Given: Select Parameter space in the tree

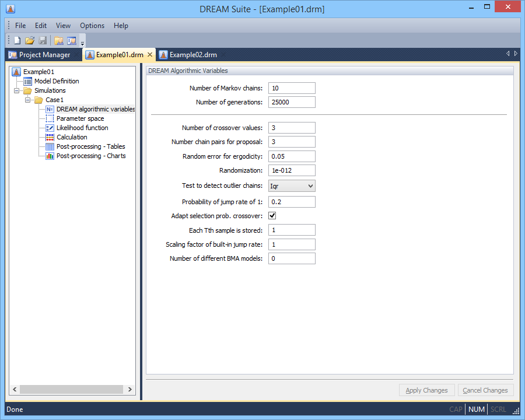Looking at the screenshot, I should 80,118.
